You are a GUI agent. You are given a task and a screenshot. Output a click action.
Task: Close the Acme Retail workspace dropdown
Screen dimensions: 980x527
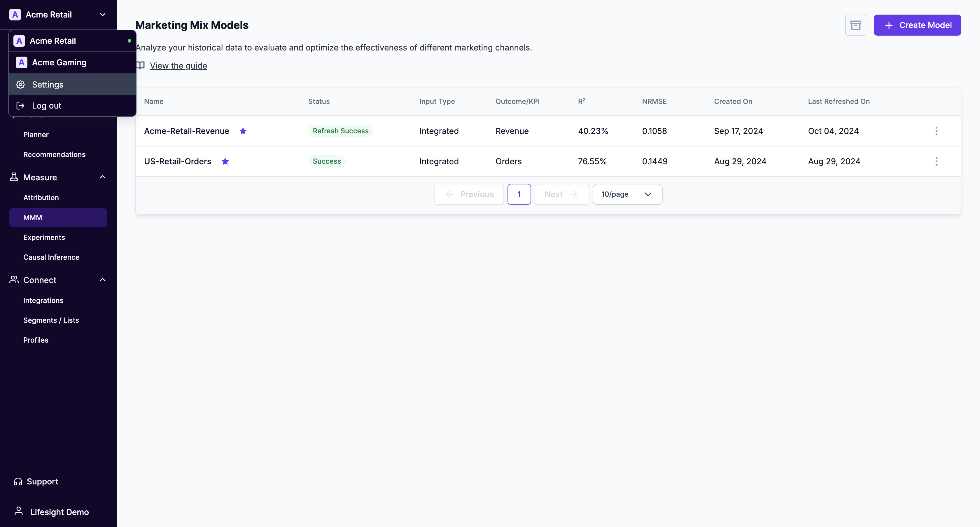click(x=102, y=15)
